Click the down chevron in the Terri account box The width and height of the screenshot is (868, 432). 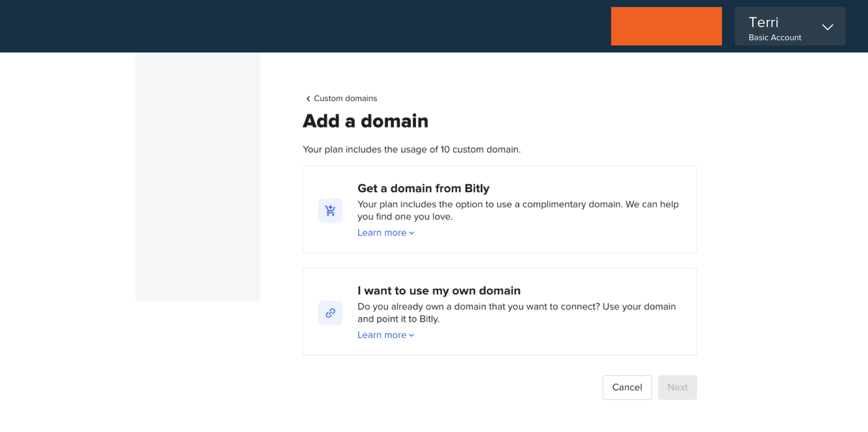coord(827,27)
